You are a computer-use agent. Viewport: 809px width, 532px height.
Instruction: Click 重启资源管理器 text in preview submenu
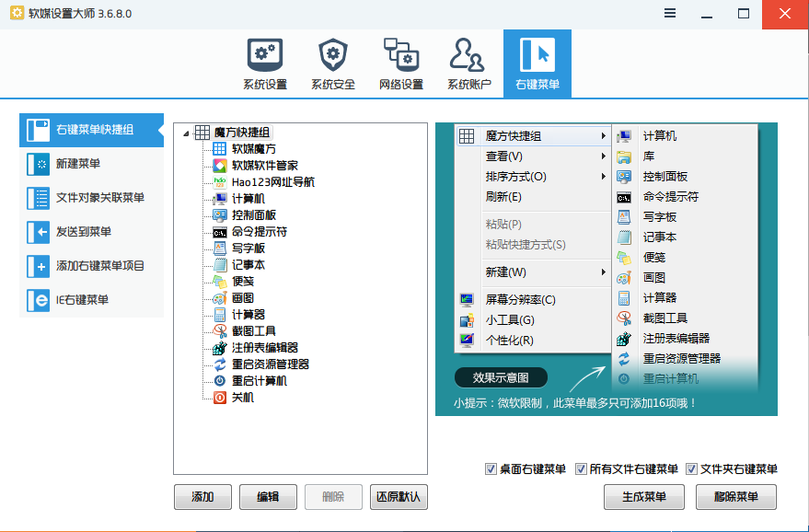[682, 359]
